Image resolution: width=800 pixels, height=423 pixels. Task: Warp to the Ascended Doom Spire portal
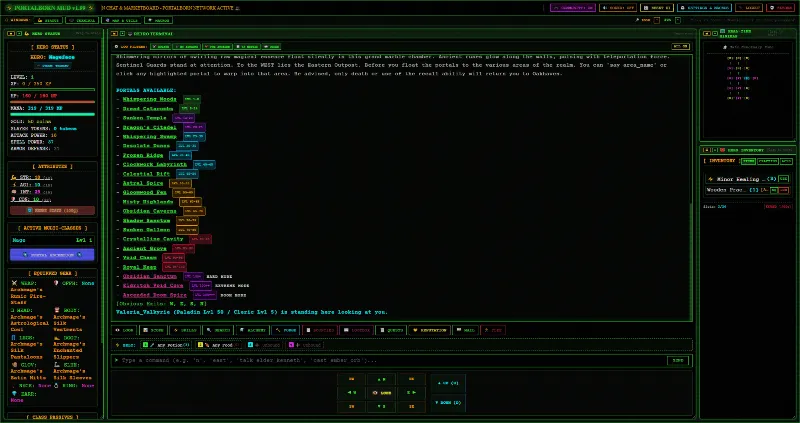(x=155, y=295)
